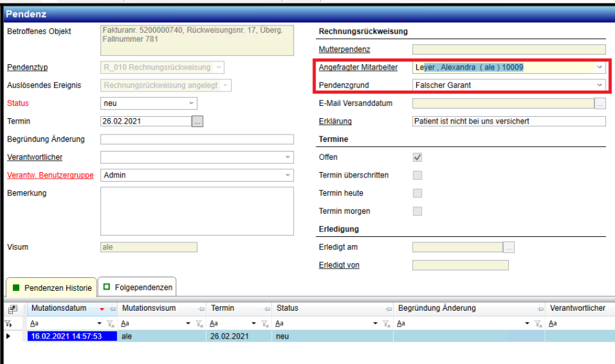Expand the Verantwortlicher dropdown
The height and width of the screenshot is (364, 615).
coord(288,157)
